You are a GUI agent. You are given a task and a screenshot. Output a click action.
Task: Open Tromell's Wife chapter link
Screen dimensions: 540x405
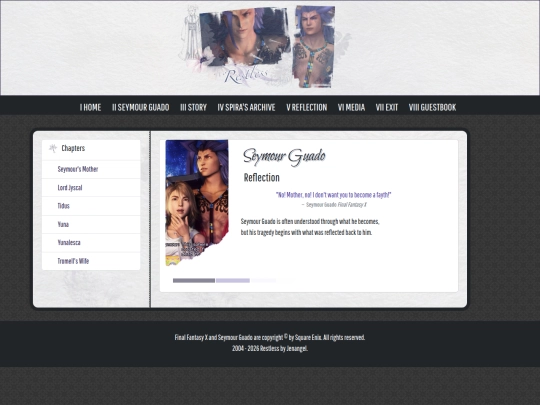(x=73, y=261)
